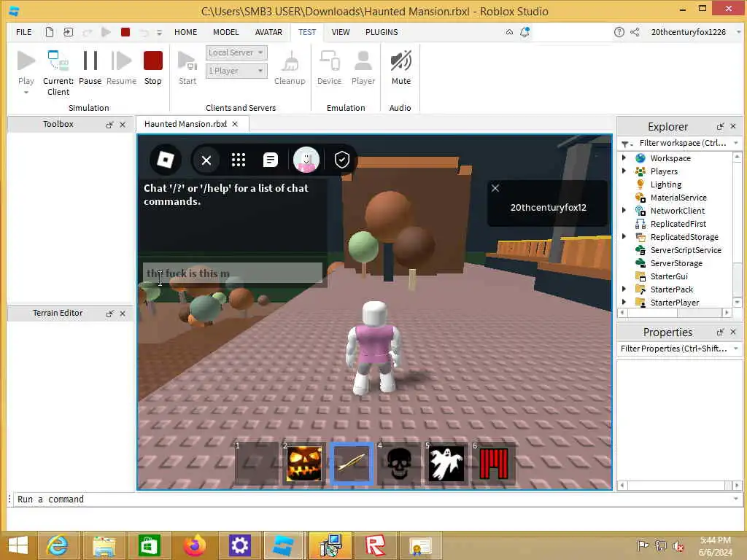
Task: Mute the audio
Action: tap(400, 68)
